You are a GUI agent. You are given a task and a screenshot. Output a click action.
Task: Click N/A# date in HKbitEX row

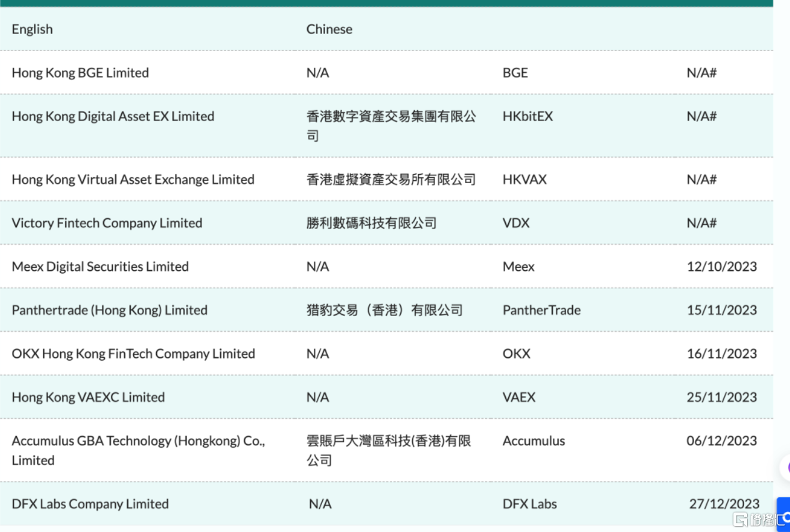pos(702,117)
